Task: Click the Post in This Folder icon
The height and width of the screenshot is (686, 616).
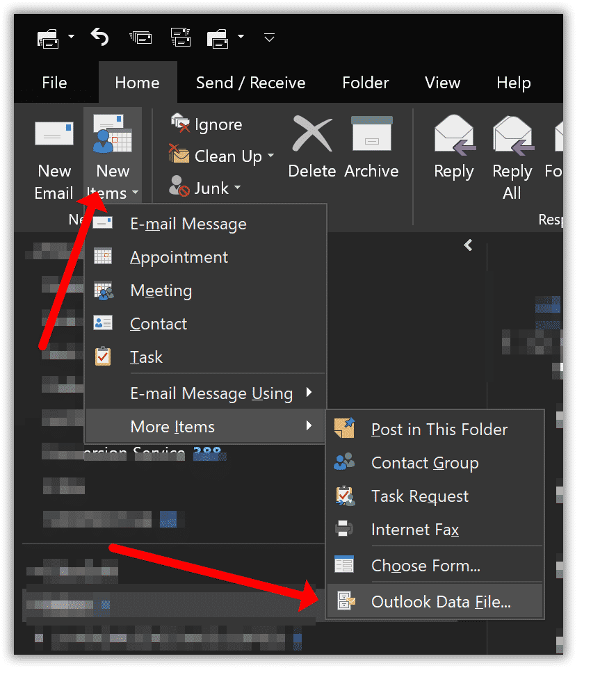Action: pos(345,428)
